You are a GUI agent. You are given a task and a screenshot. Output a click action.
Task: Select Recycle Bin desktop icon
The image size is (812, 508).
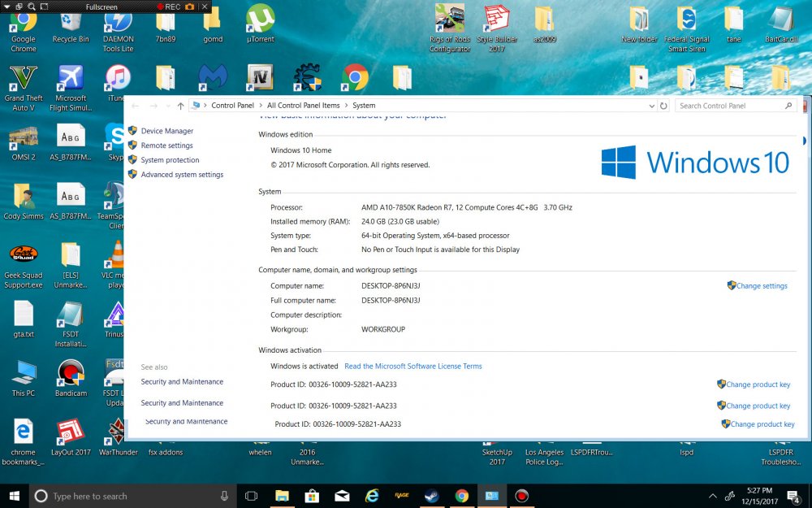pyautogui.click(x=71, y=28)
